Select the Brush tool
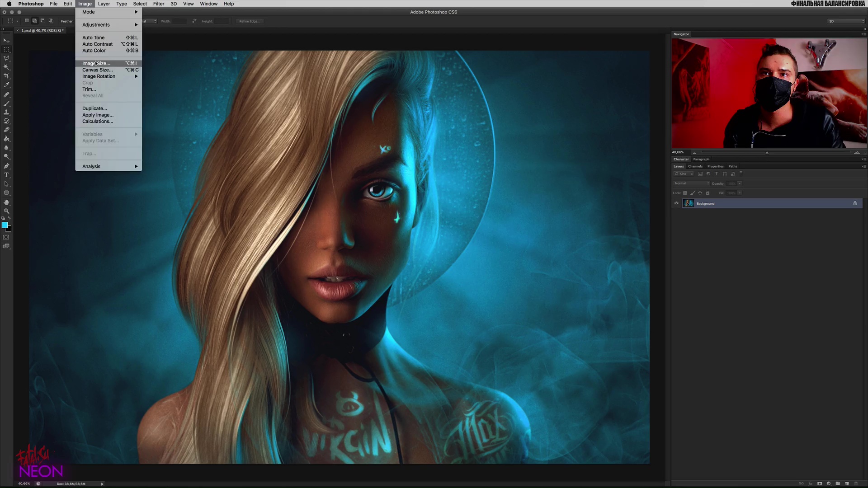 (x=6, y=103)
